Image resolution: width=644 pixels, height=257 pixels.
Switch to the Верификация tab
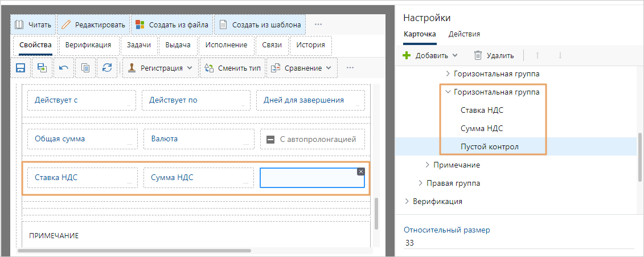(x=87, y=45)
